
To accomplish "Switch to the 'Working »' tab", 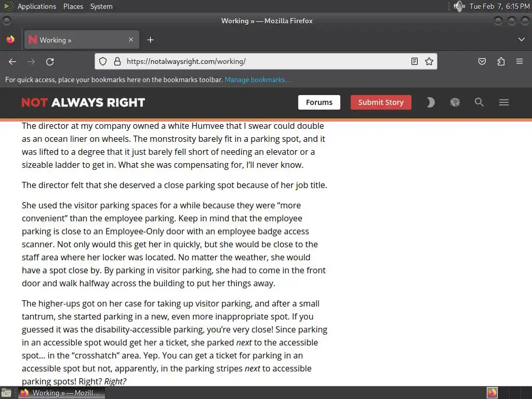I will pyautogui.click(x=82, y=39).
